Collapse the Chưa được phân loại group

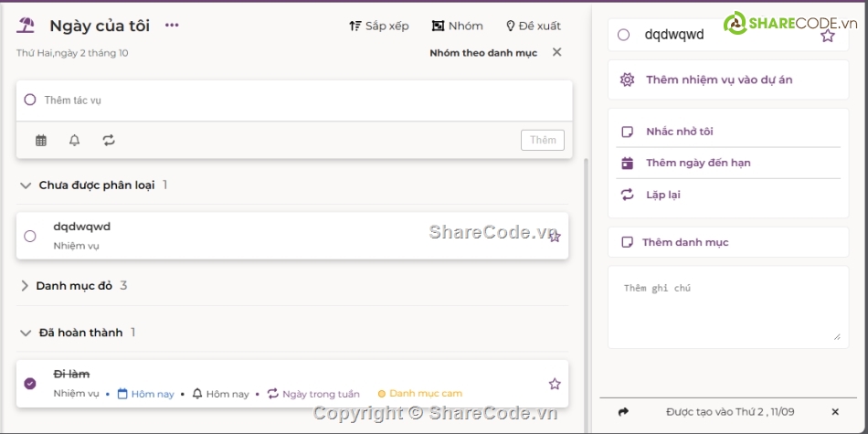[x=25, y=185]
